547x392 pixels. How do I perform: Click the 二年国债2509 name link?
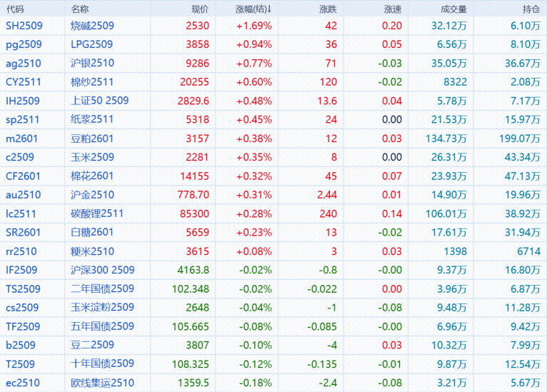click(102, 288)
